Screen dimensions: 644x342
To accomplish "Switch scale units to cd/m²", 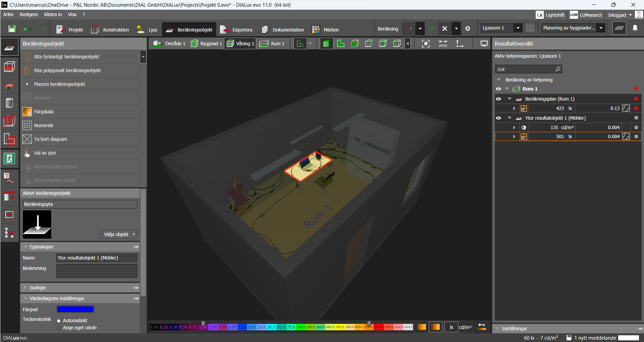I will (465, 327).
